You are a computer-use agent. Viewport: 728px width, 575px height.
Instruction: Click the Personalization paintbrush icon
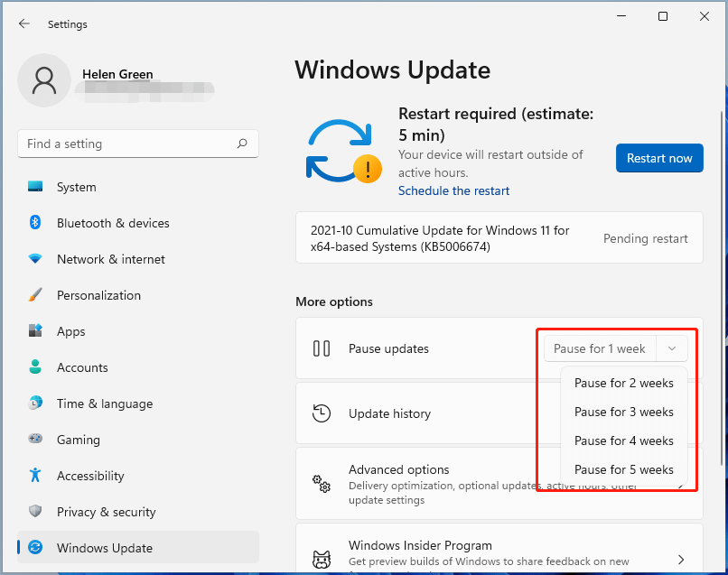35,294
